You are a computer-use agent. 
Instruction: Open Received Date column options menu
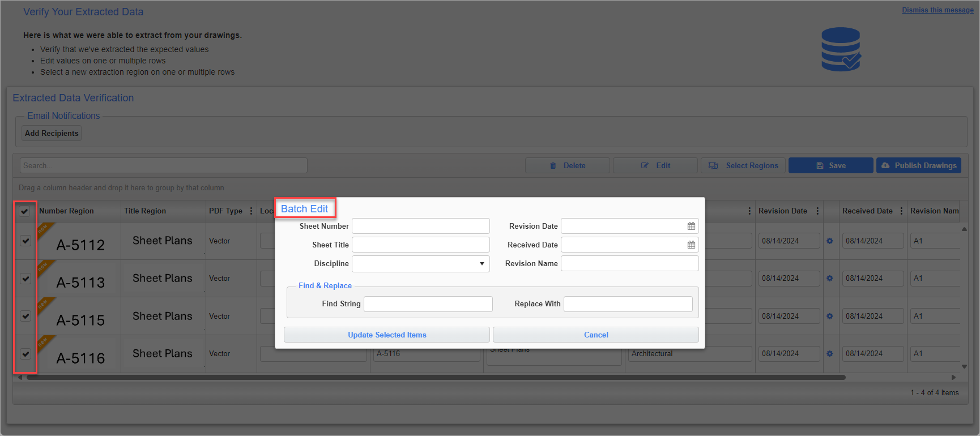[x=901, y=211]
